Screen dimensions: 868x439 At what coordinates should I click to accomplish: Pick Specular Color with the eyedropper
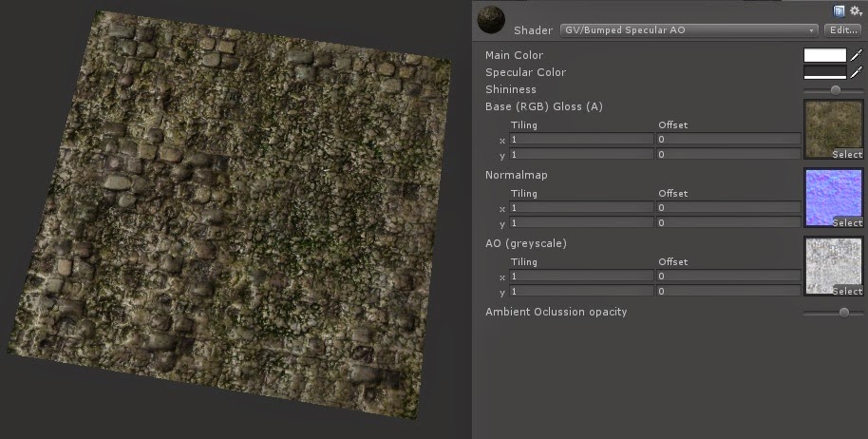coord(857,72)
